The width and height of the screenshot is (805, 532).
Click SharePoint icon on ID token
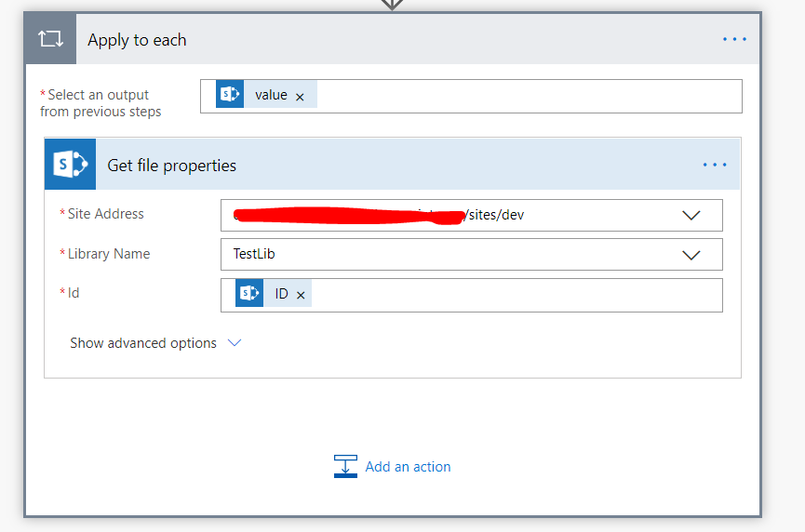pyautogui.click(x=249, y=293)
